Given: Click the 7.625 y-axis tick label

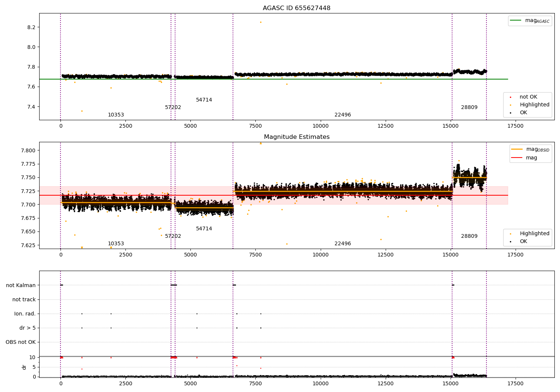Looking at the screenshot, I should click(29, 245).
